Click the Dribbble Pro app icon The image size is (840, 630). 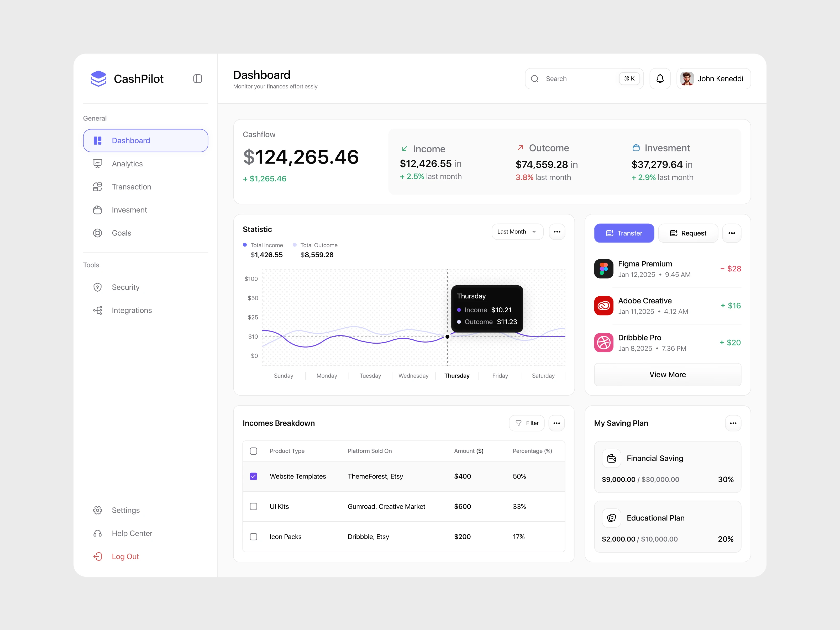603,343
